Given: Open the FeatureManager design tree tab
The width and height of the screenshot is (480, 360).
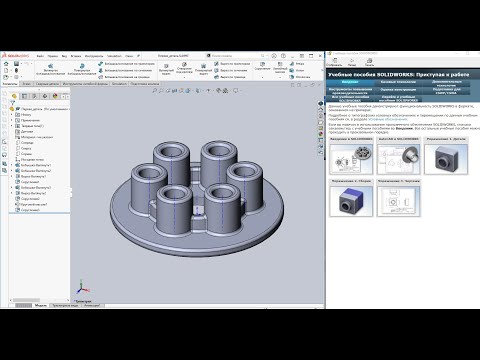Looking at the screenshot, I should 14,96.
